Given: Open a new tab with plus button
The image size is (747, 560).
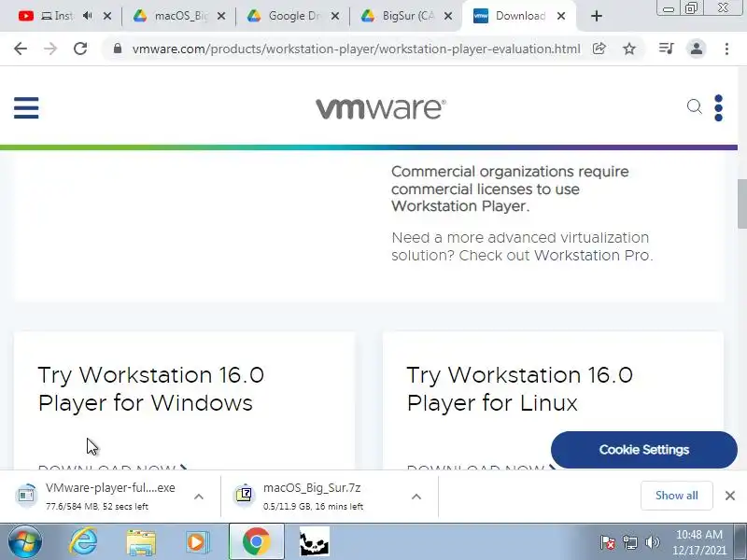Looking at the screenshot, I should pos(596,16).
